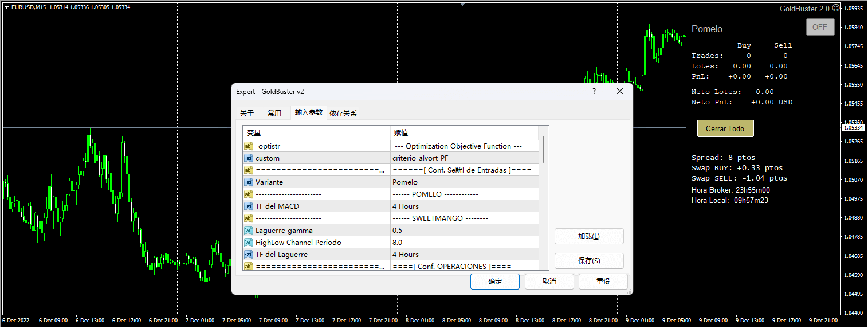
Task: Click the double-type icon beside Laguerre gamma
Action: 249,231
